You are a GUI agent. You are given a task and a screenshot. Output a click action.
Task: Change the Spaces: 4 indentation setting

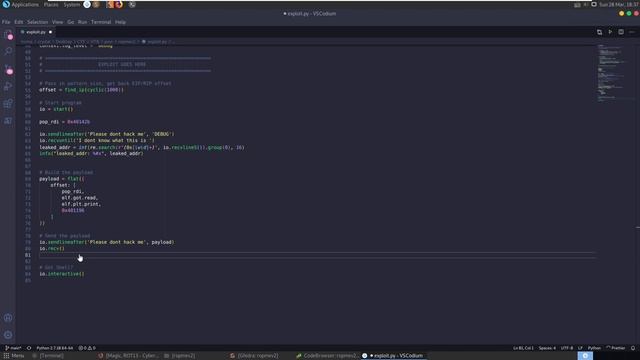(x=547, y=348)
